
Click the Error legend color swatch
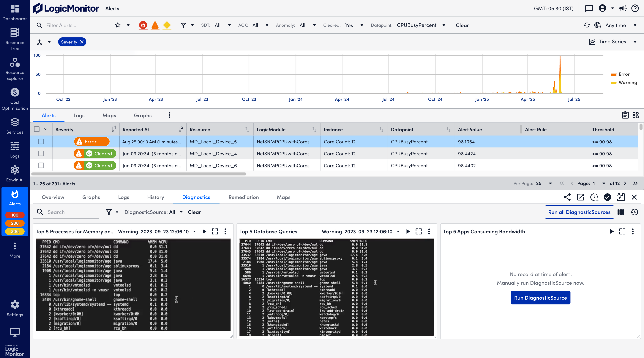(x=613, y=74)
